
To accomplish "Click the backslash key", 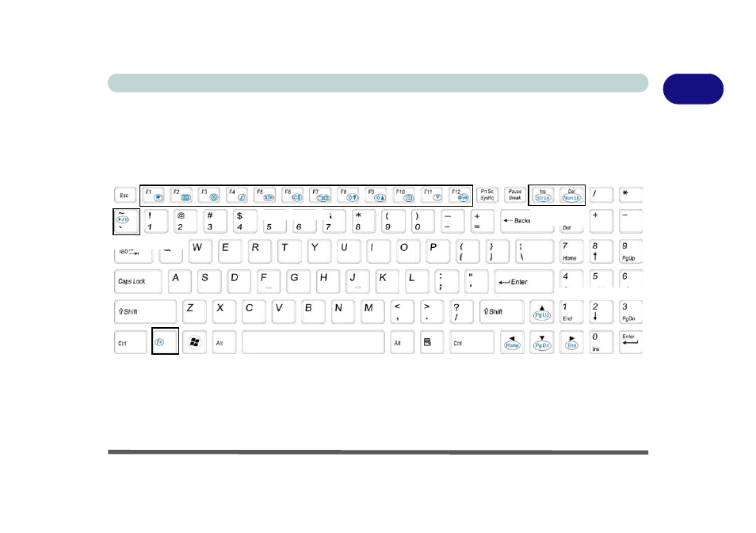I will tap(535, 252).
